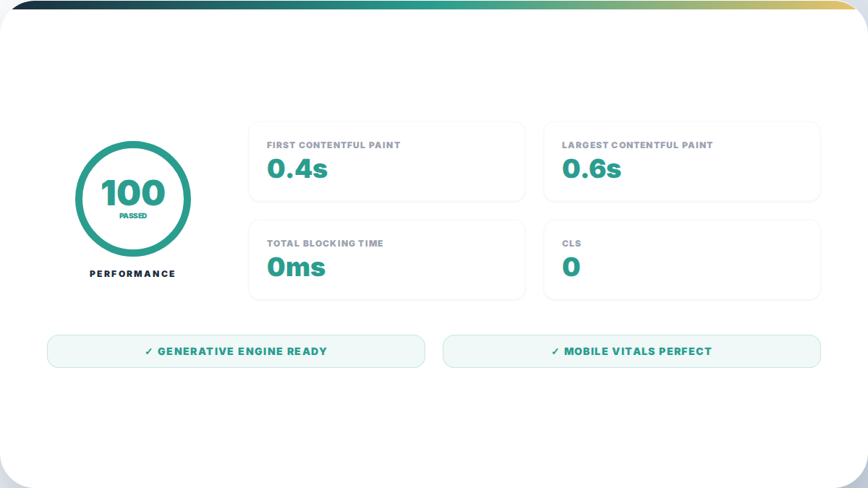Image resolution: width=868 pixels, height=488 pixels.
Task: Click the gradient bar at the top
Action: (434, 4)
